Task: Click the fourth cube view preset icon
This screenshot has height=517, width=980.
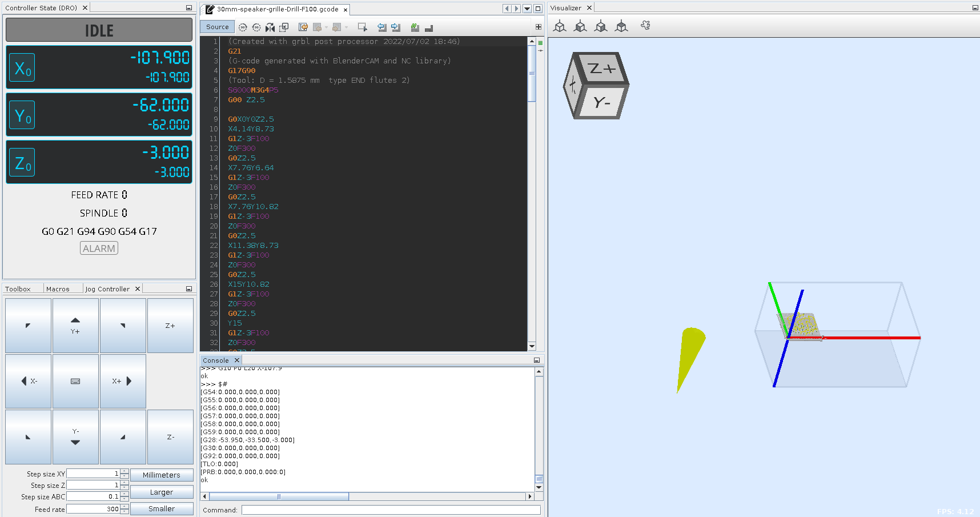Action: (x=621, y=26)
